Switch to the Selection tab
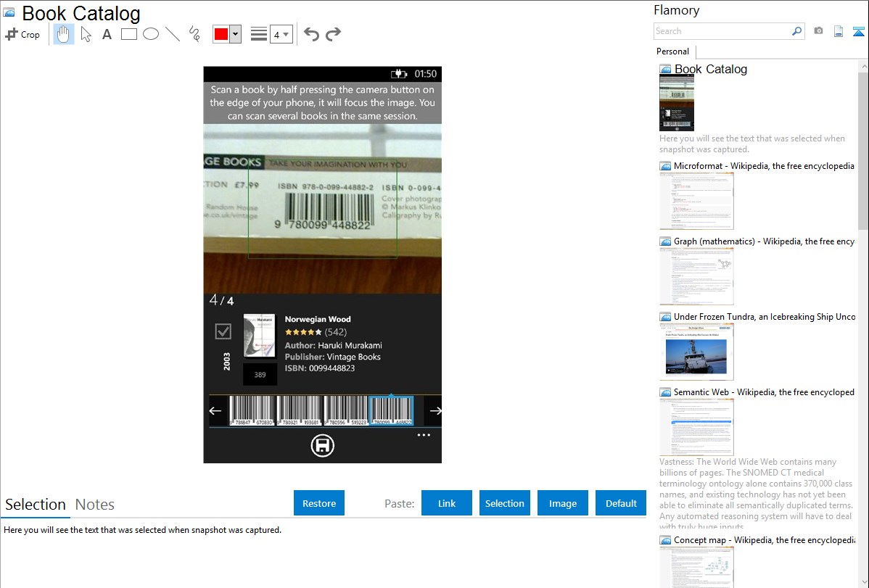The image size is (869, 588). 36,505
